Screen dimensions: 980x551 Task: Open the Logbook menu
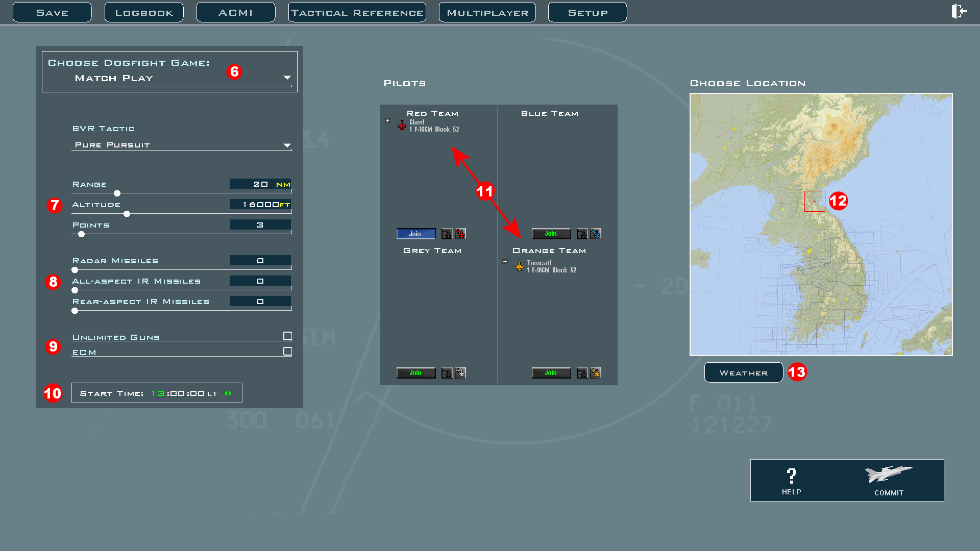pyautogui.click(x=144, y=13)
